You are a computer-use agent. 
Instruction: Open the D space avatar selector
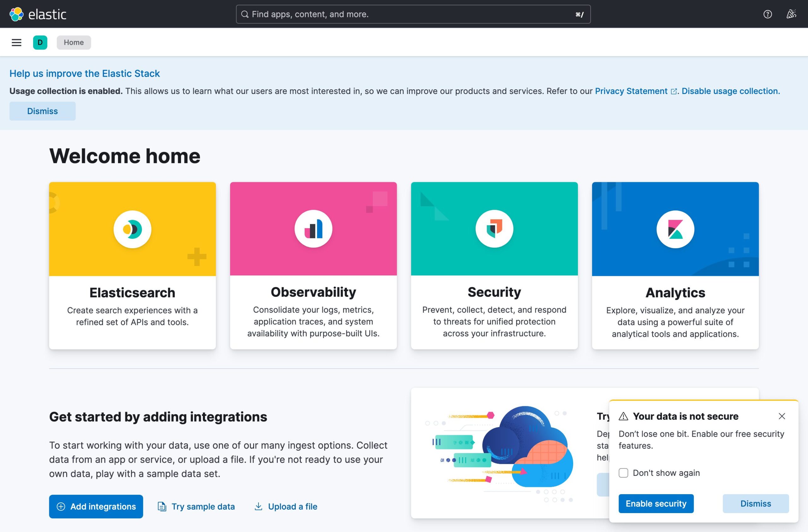coord(40,42)
